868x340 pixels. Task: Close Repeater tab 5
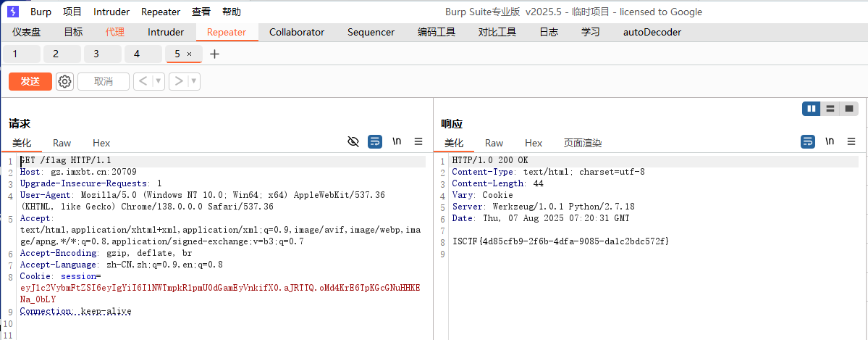[190, 54]
